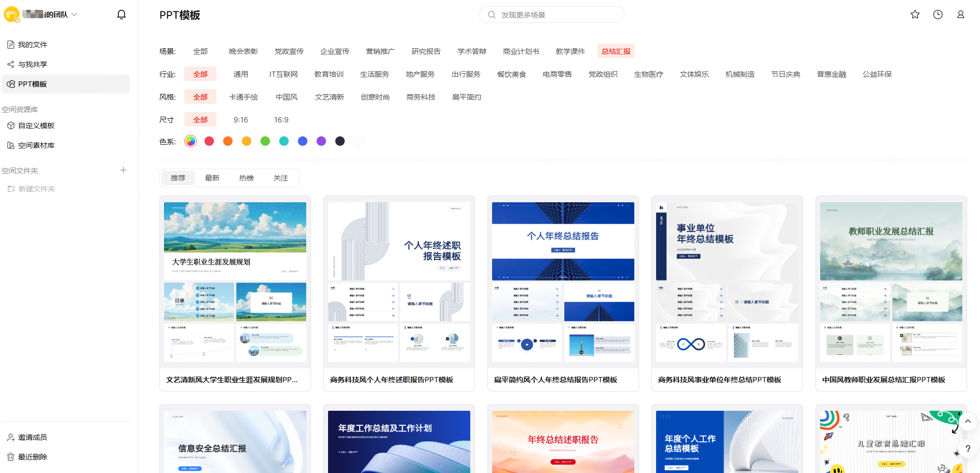Filter by red color swatch
980x473 pixels.
[209, 141]
